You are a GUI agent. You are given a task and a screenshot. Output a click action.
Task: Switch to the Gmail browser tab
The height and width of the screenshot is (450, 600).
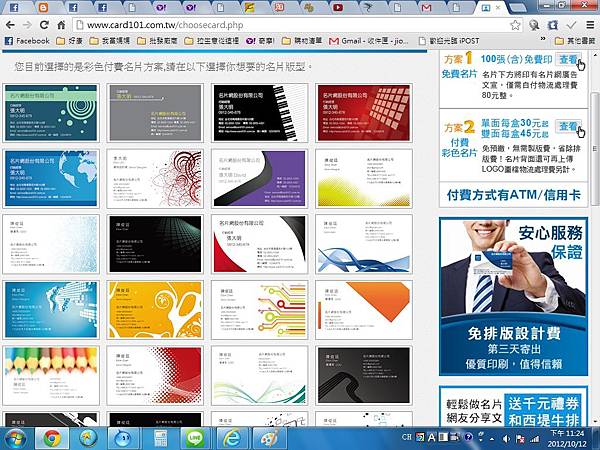[x=426, y=7]
